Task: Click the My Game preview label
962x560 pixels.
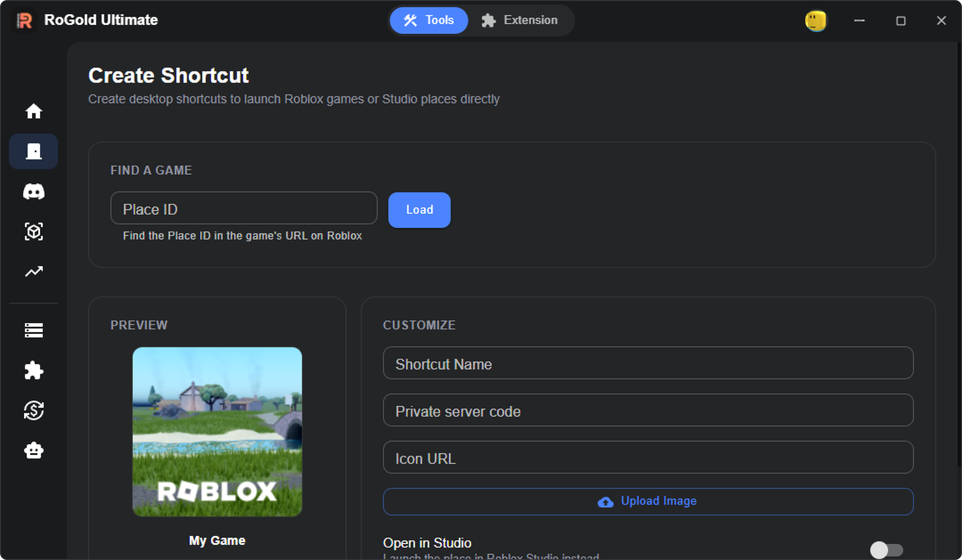Action: (217, 540)
